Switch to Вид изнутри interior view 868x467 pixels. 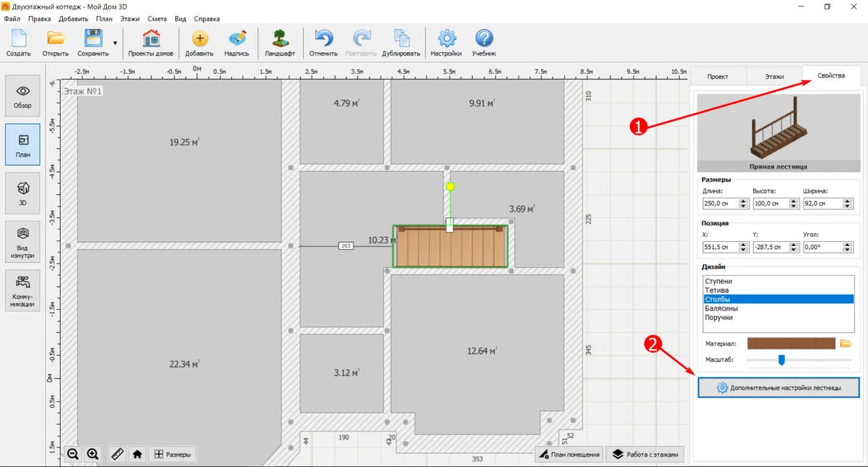click(x=22, y=241)
